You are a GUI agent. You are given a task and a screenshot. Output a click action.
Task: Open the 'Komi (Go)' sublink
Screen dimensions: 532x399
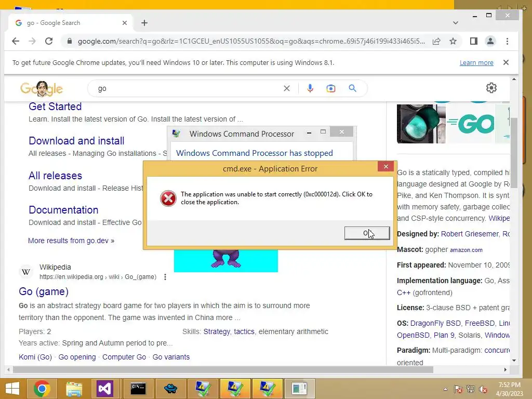tap(35, 357)
